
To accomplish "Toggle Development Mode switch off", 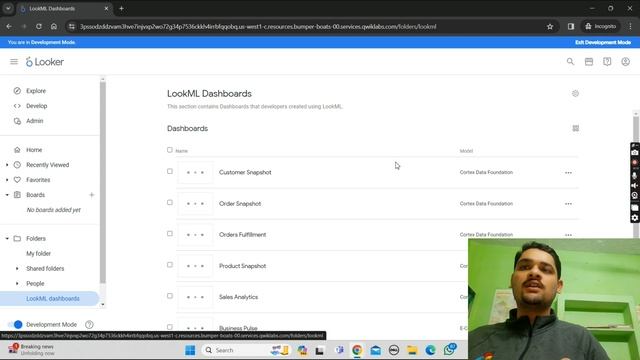I will click(15, 324).
